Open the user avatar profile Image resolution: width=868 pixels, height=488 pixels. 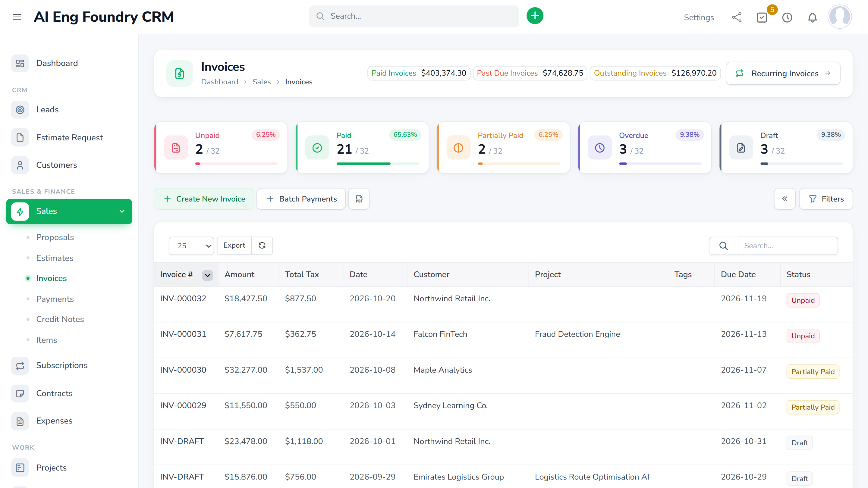(x=839, y=17)
